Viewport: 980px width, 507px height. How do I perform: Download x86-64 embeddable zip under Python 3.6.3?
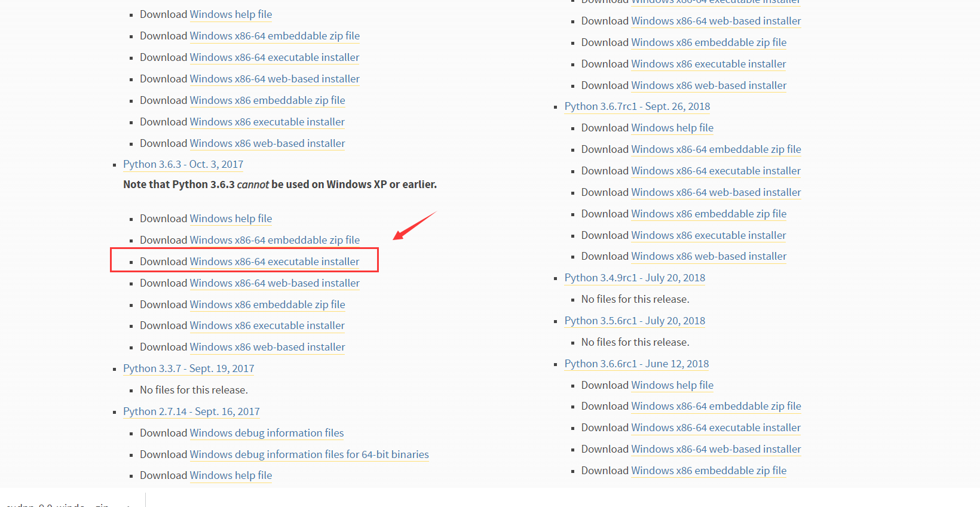click(x=275, y=240)
